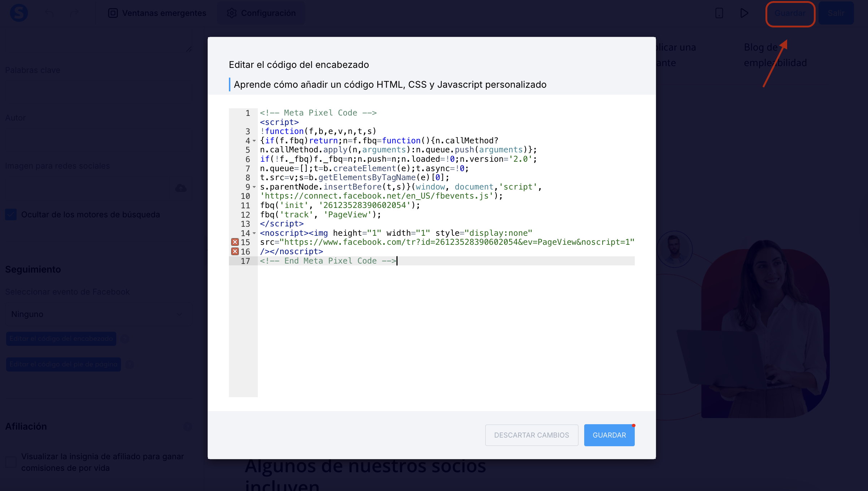The height and width of the screenshot is (491, 868).
Task: Click the image upload cloud icon
Action: 181,188
